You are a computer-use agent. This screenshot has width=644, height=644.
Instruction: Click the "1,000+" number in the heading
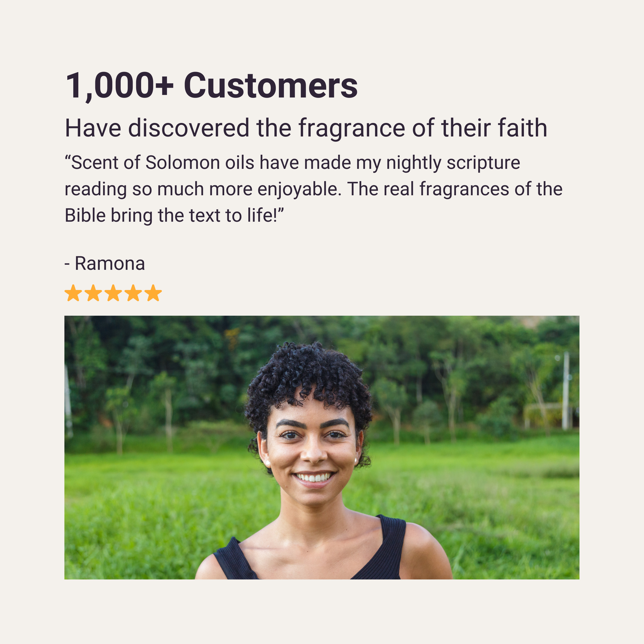(119, 86)
